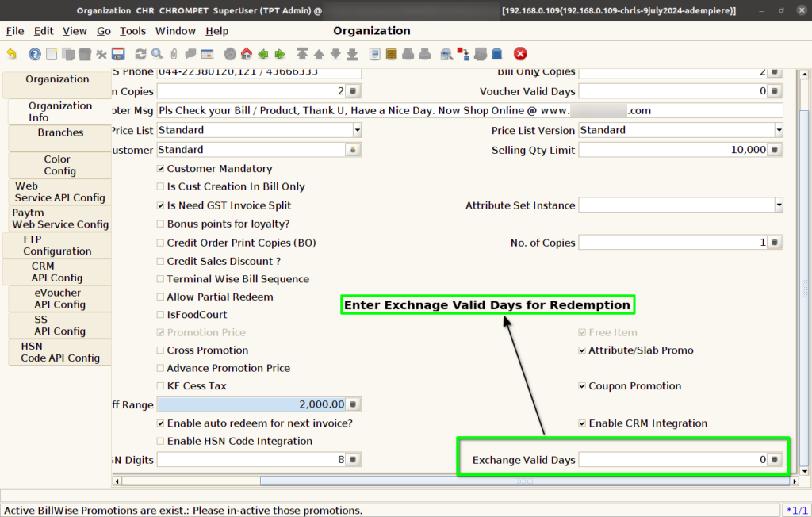The height and width of the screenshot is (517, 812).
Task: Expand the Attribute Set Instance dropdown
Action: (779, 205)
